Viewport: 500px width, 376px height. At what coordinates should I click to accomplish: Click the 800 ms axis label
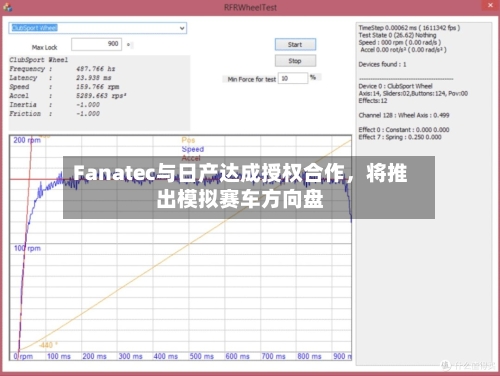pyautogui.click(x=309, y=356)
